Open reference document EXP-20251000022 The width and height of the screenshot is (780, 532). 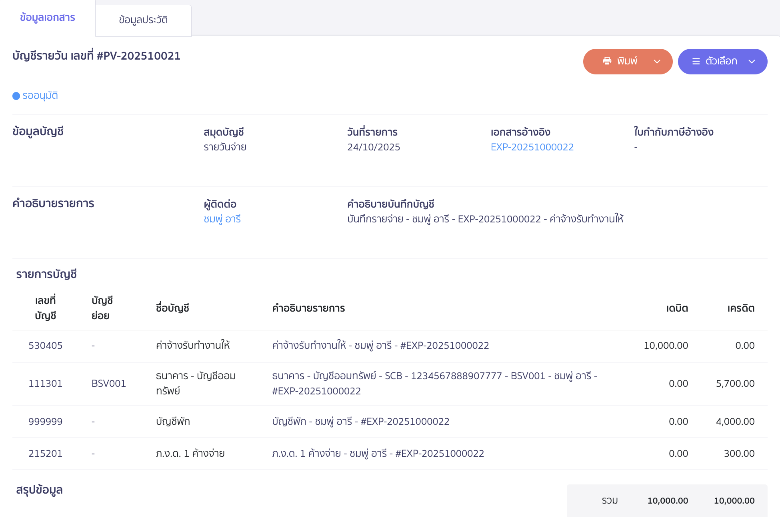pyautogui.click(x=532, y=147)
